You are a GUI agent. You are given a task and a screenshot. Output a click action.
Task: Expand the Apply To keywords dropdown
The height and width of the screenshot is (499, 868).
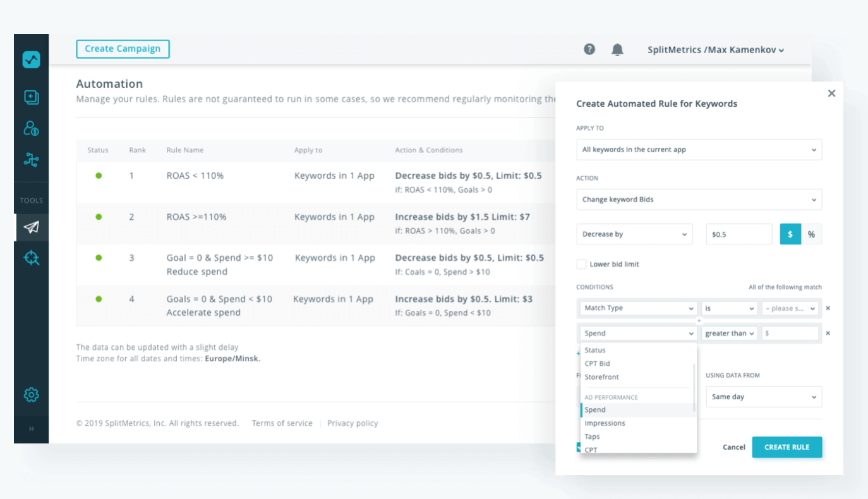pos(699,150)
